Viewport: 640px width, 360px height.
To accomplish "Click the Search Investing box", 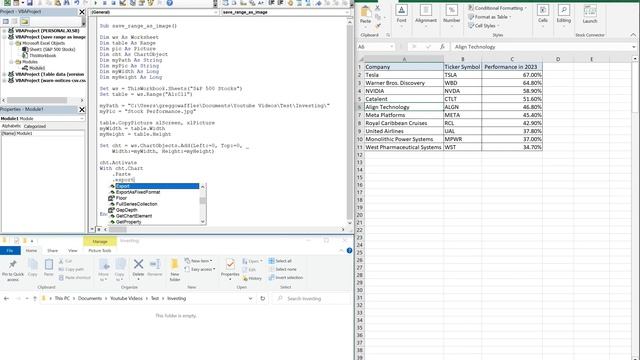I will pyautogui.click(x=312, y=299).
